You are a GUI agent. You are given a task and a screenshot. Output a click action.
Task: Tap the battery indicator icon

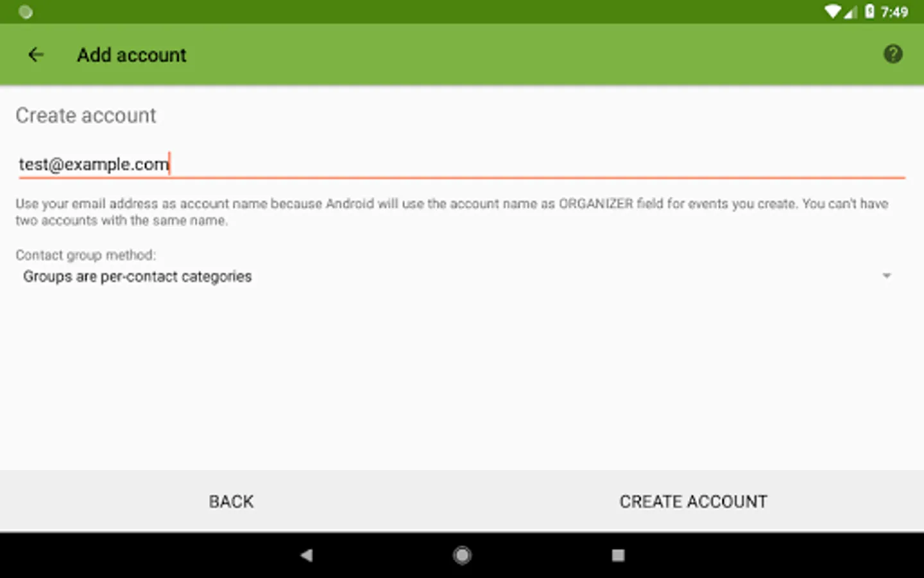pos(869,12)
